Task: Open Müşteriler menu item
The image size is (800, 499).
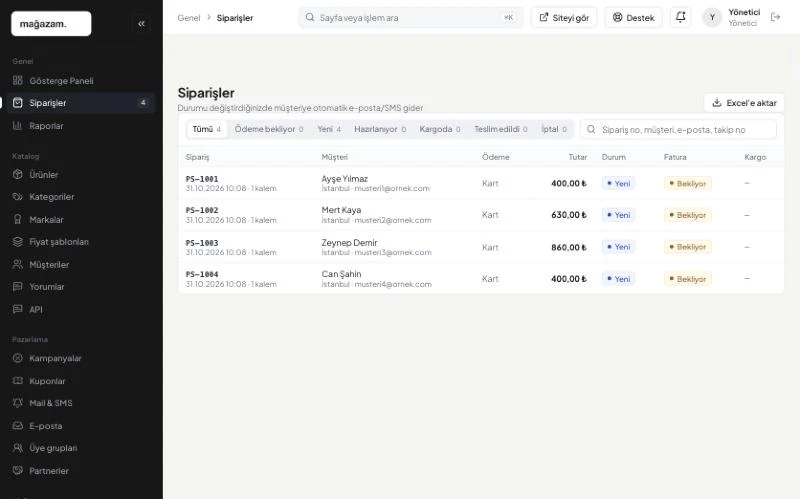Action: click(81, 264)
